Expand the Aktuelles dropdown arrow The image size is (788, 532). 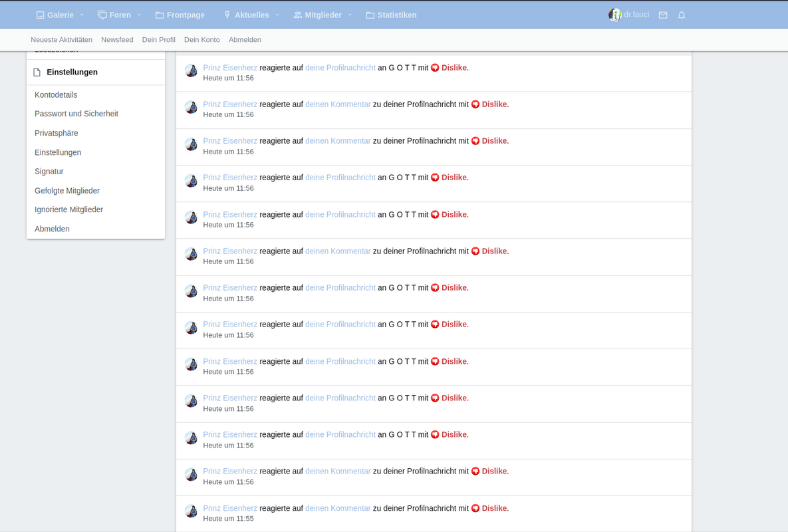pos(277,15)
